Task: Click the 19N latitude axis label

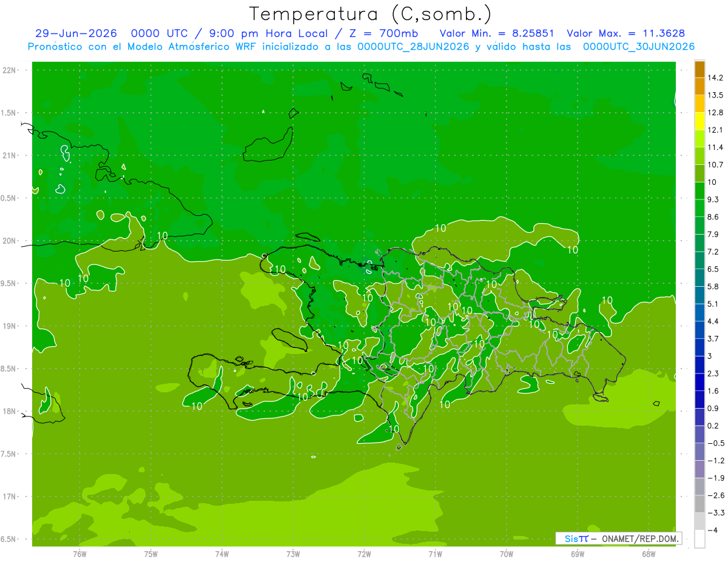Action: point(10,326)
